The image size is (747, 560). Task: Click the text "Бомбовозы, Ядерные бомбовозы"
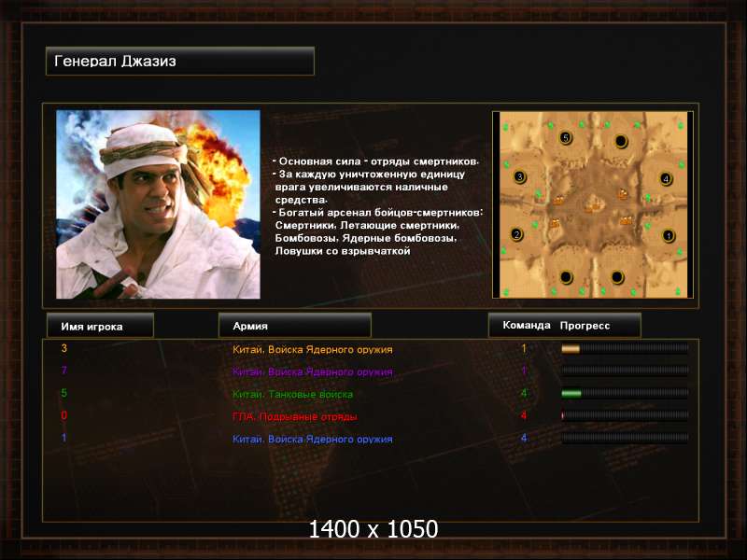366,238
